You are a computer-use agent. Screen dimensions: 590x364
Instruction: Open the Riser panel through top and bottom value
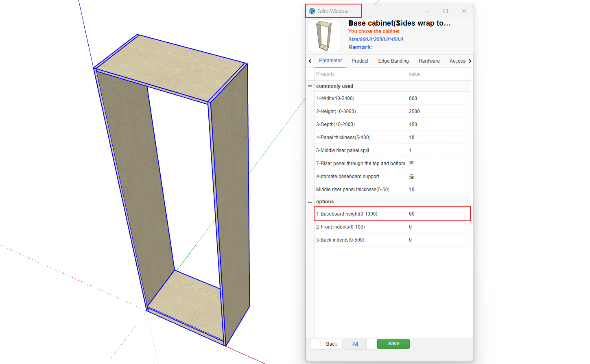[438, 163]
